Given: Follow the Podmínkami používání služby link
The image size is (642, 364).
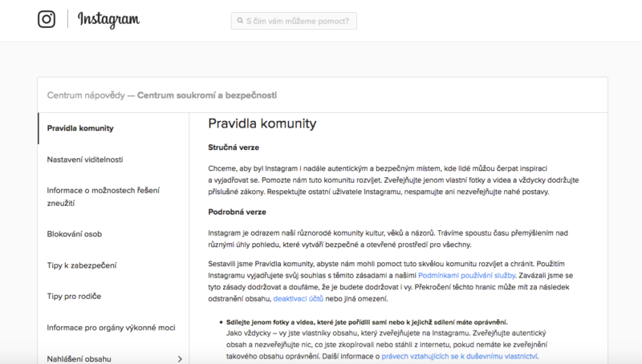Looking at the screenshot, I should (466, 276).
